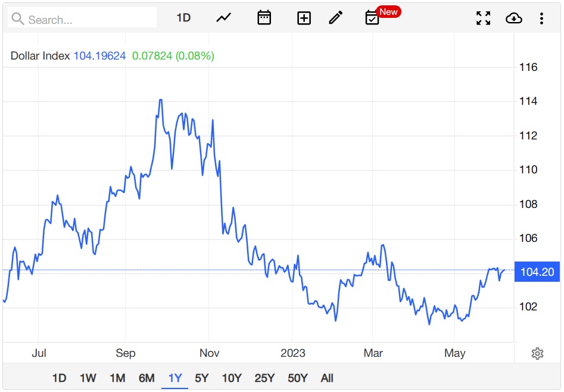Screen dimensions: 564x392
Task: Enter fullscreen chart mode
Action: pos(483,18)
